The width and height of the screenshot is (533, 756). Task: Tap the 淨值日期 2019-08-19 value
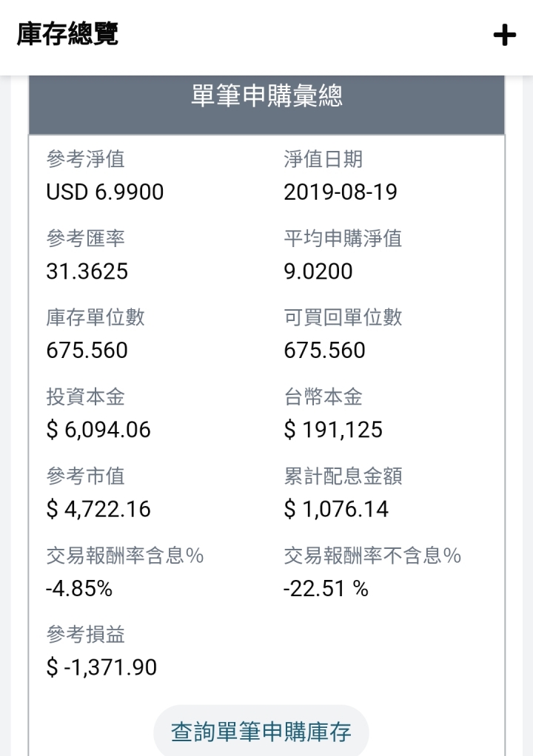pyautogui.click(x=341, y=192)
